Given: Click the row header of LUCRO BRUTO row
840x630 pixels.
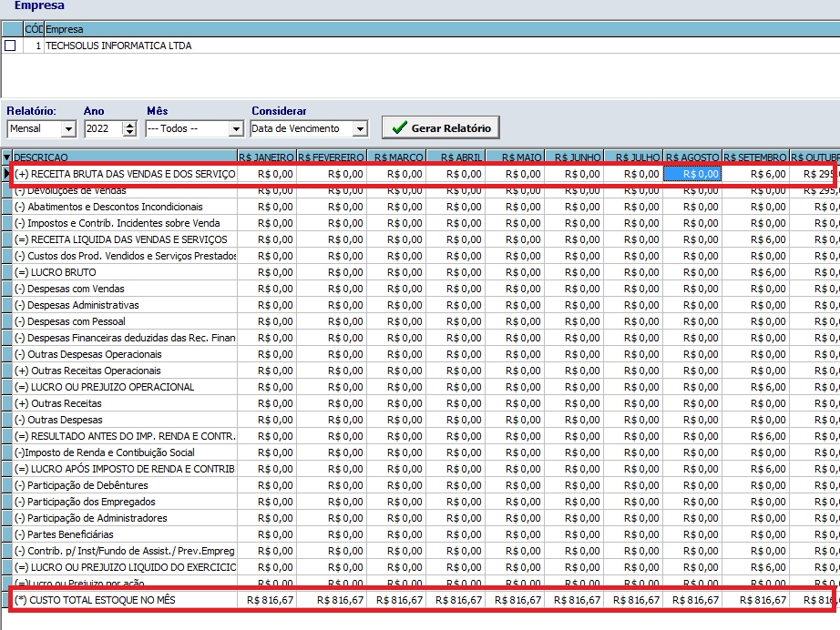Looking at the screenshot, I should pyautogui.click(x=6, y=272).
